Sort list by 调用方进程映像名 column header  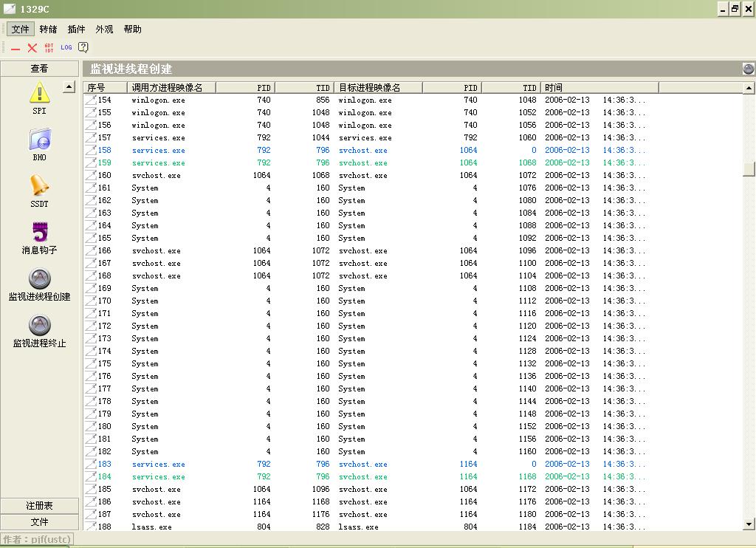point(171,87)
